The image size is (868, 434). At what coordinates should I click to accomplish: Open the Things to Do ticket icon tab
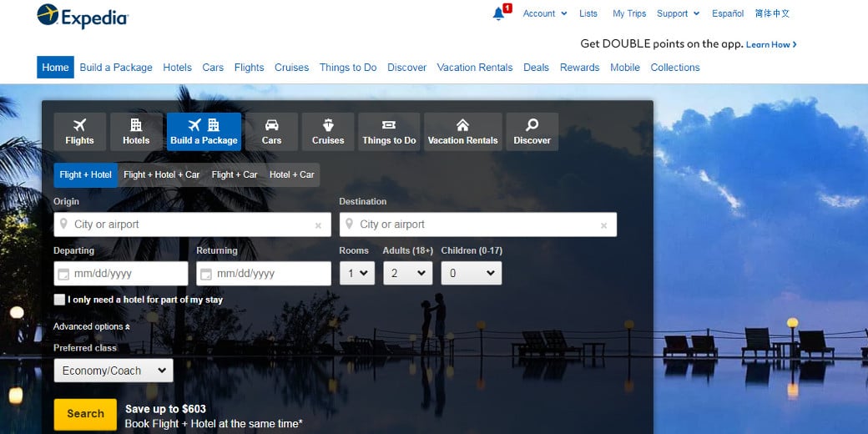389,126
